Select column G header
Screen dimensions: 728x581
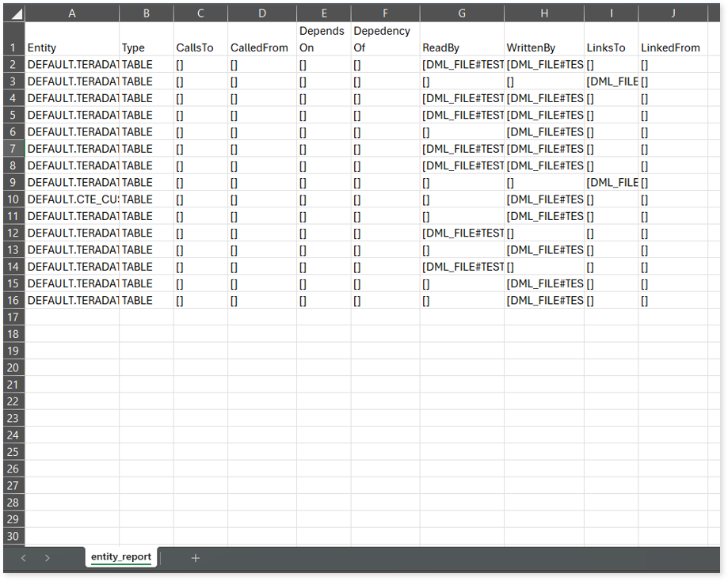[462, 13]
